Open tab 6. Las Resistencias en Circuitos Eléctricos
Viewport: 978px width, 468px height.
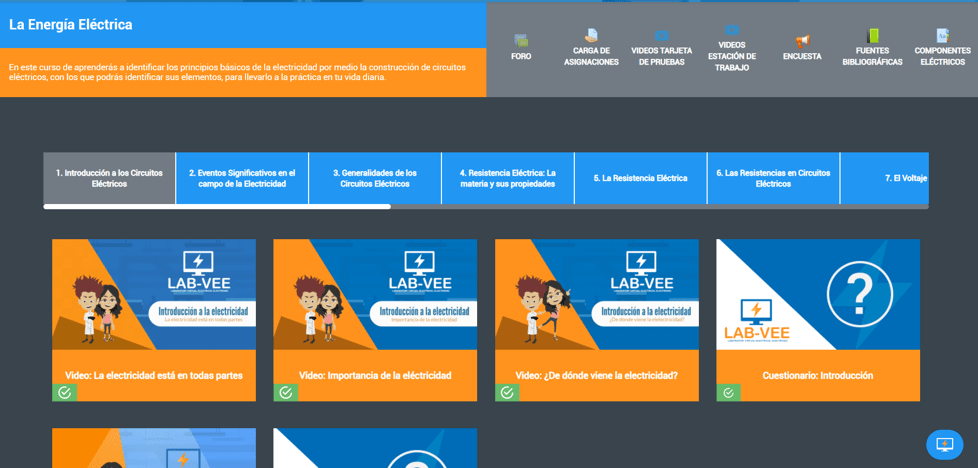click(773, 178)
